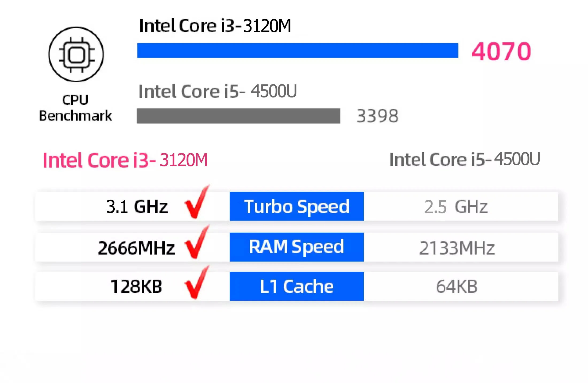588x383 pixels.
Task: Click the 2.5 GHz turbo speed value
Action: [x=456, y=207]
